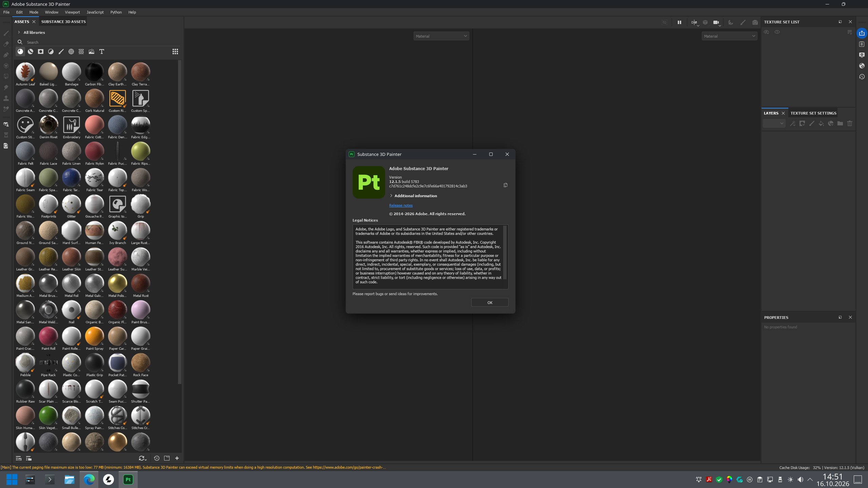Image resolution: width=868 pixels, height=488 pixels.
Task: Filter assets by Filters half-circle icon
Action: click(51, 52)
